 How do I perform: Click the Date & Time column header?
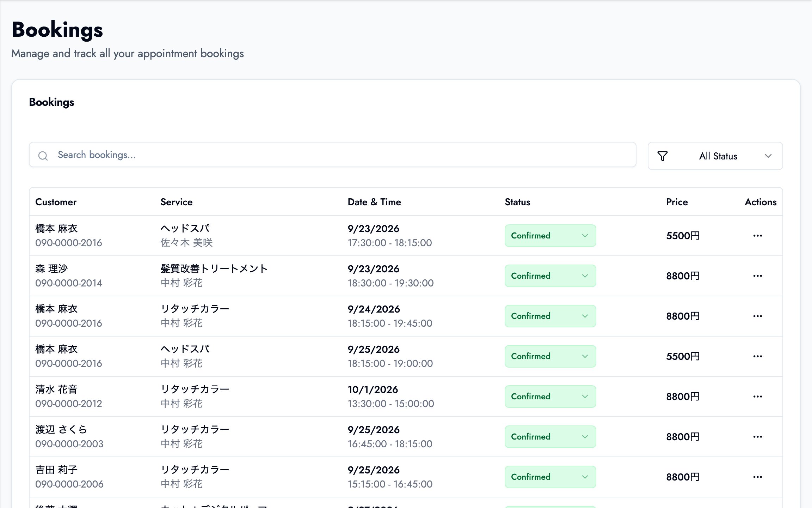tap(374, 202)
